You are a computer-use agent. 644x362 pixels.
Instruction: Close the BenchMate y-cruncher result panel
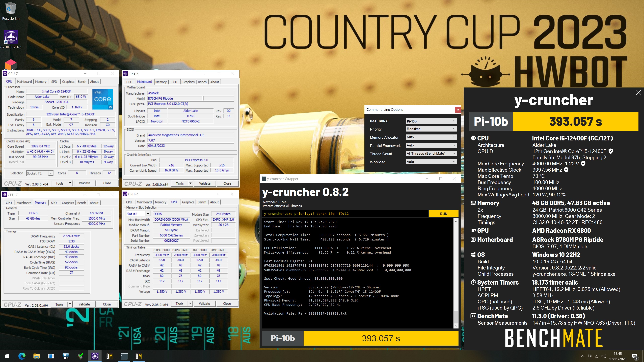[638, 93]
